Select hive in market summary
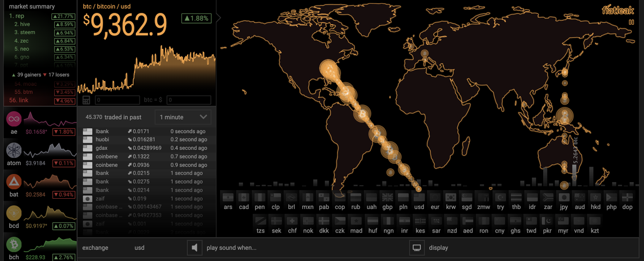The width and height of the screenshot is (644, 261). (21, 24)
